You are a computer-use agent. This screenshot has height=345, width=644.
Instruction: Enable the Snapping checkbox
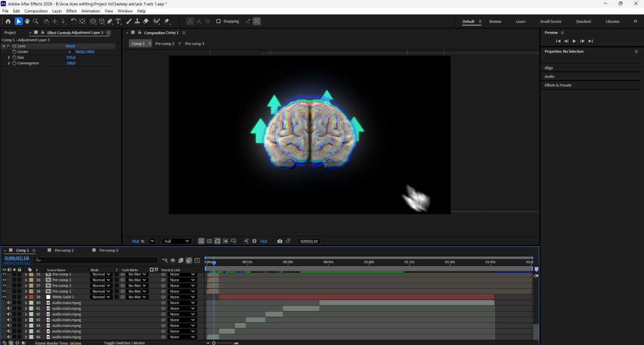(218, 21)
